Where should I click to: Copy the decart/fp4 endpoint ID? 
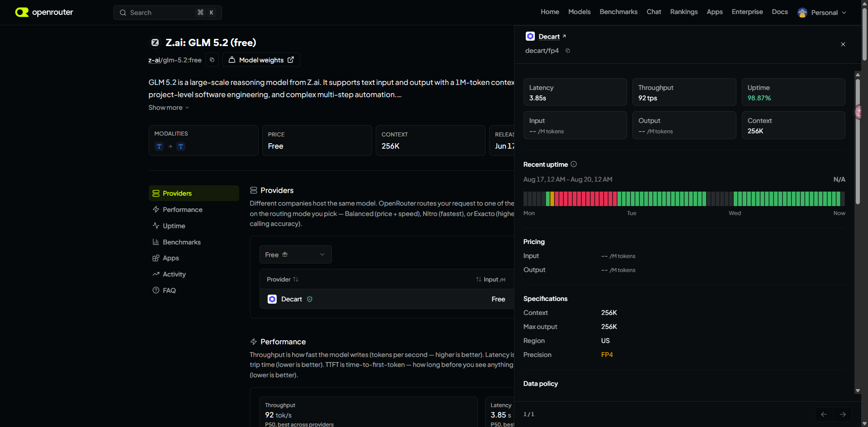pyautogui.click(x=568, y=51)
